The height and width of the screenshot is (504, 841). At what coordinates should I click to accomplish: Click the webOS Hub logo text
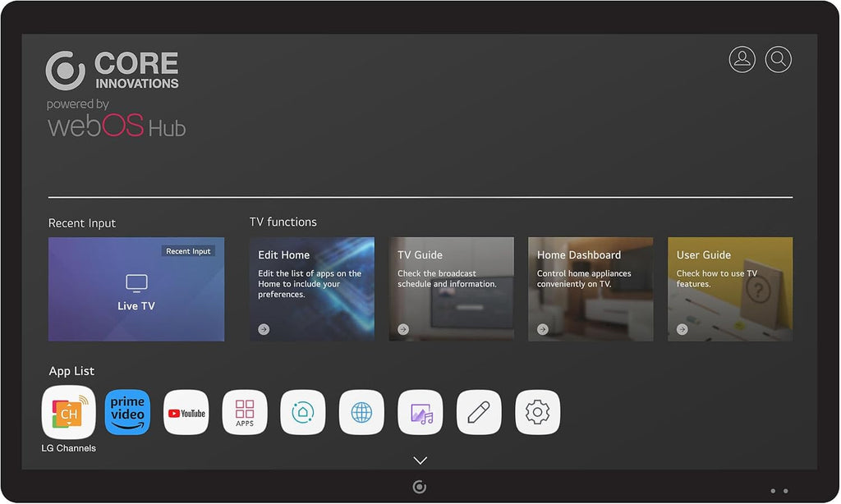tap(117, 126)
